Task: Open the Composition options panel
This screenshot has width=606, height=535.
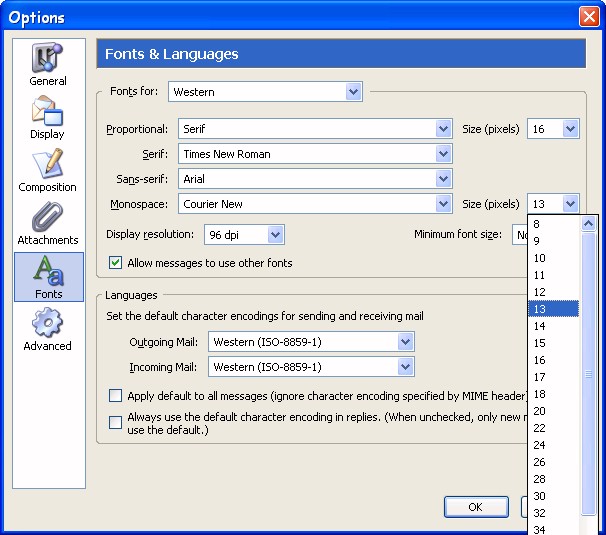Action: coord(48,170)
